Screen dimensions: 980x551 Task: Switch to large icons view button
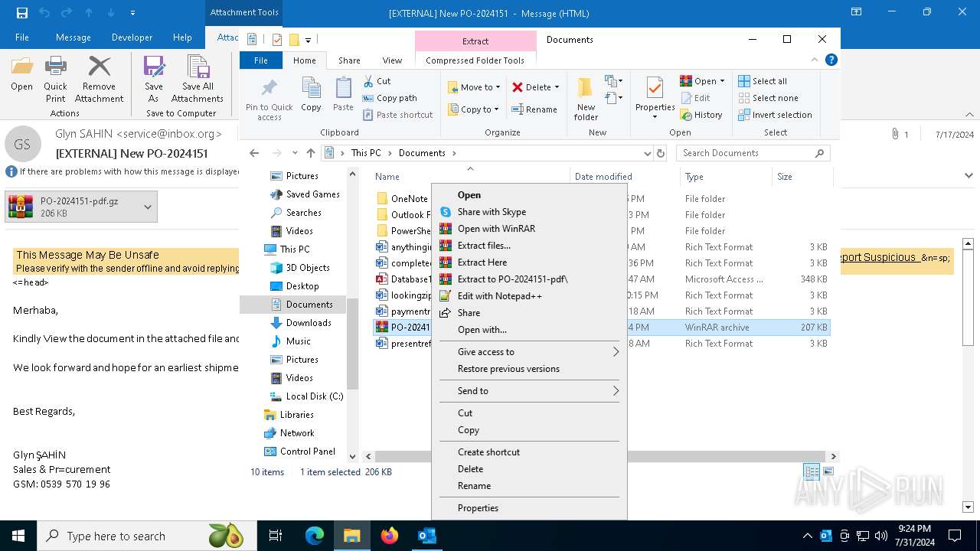pyautogui.click(x=828, y=472)
